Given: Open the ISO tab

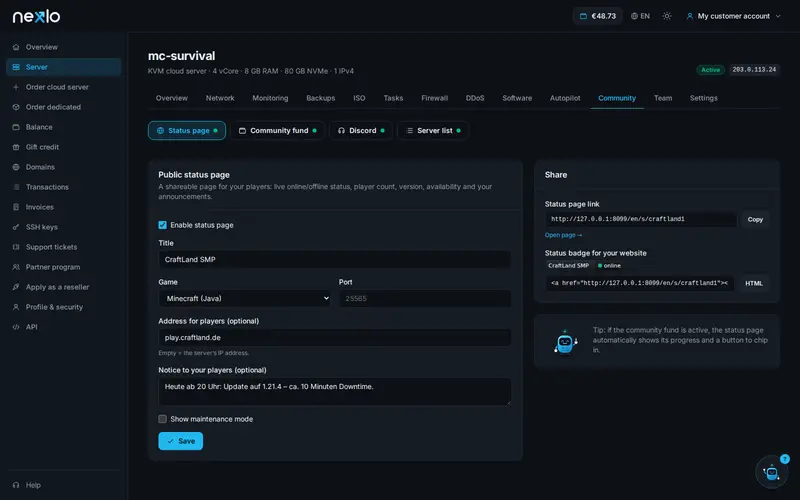Looking at the screenshot, I should coord(359,98).
